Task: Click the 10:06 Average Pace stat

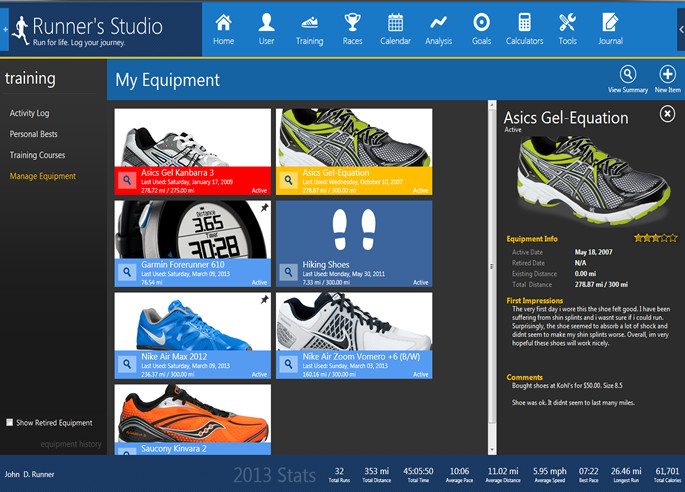Action: (x=460, y=475)
